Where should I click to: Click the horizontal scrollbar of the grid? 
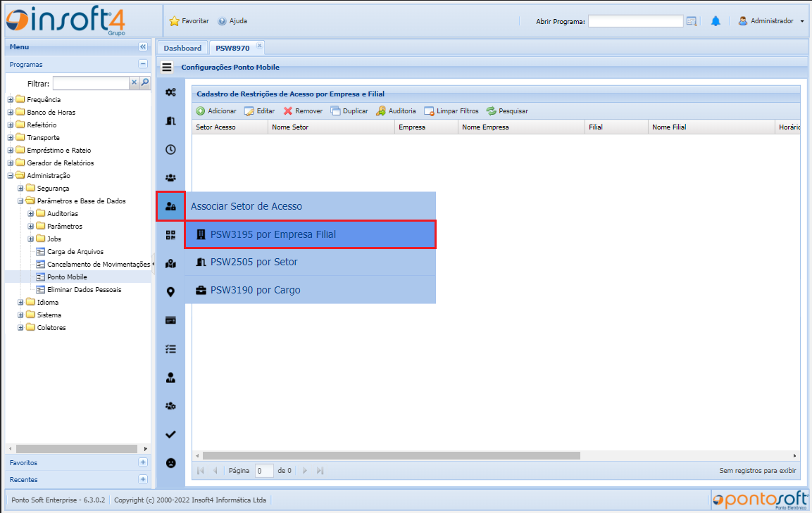[391, 455]
